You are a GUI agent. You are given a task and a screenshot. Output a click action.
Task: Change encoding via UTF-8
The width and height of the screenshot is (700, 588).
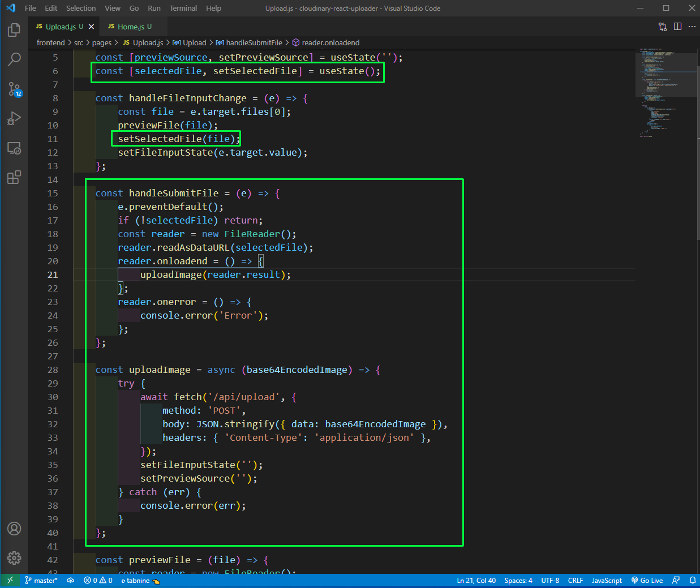(x=550, y=580)
